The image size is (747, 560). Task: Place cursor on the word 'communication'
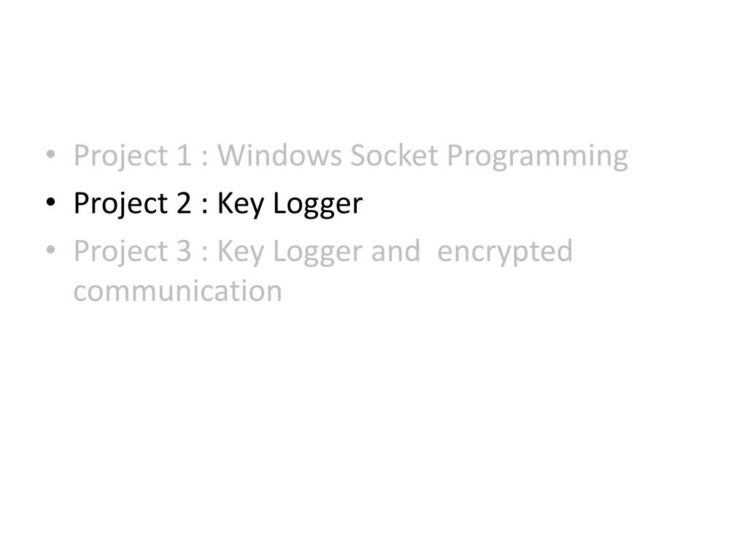coord(178,290)
